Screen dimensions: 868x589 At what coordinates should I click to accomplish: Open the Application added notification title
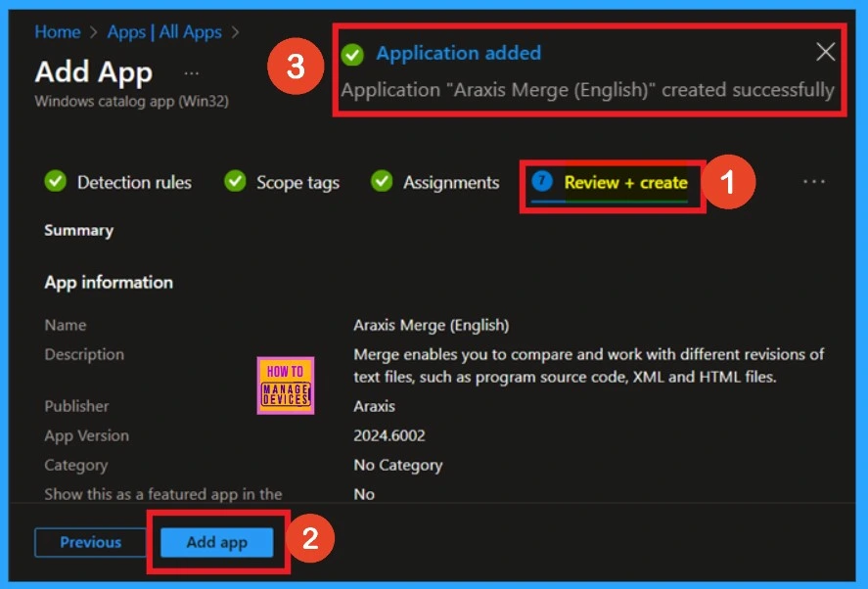pos(458,53)
